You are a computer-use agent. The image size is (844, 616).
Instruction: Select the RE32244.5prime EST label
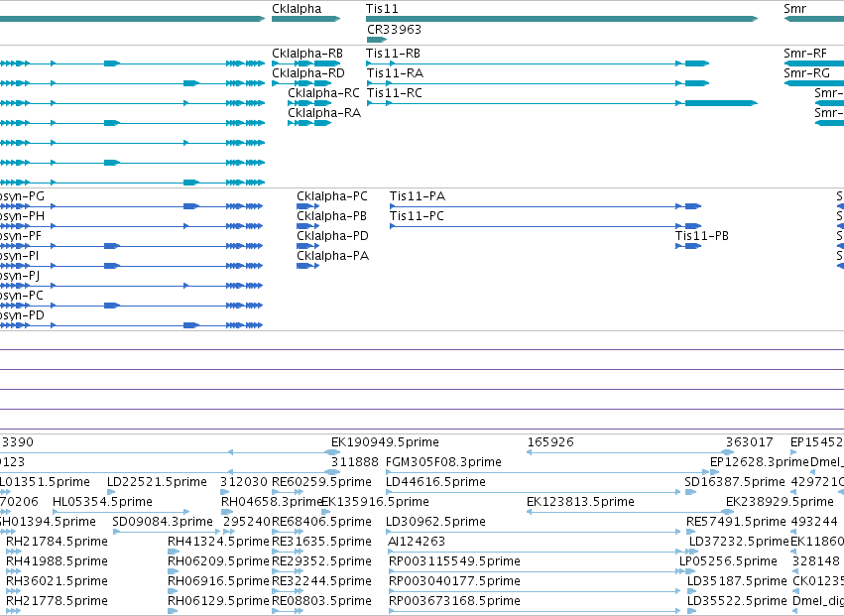322,581
